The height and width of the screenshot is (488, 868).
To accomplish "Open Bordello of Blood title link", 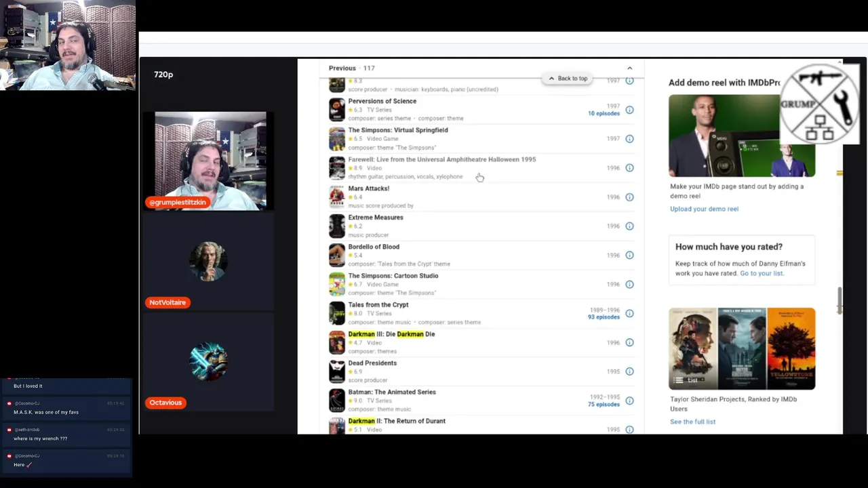I will [x=374, y=247].
